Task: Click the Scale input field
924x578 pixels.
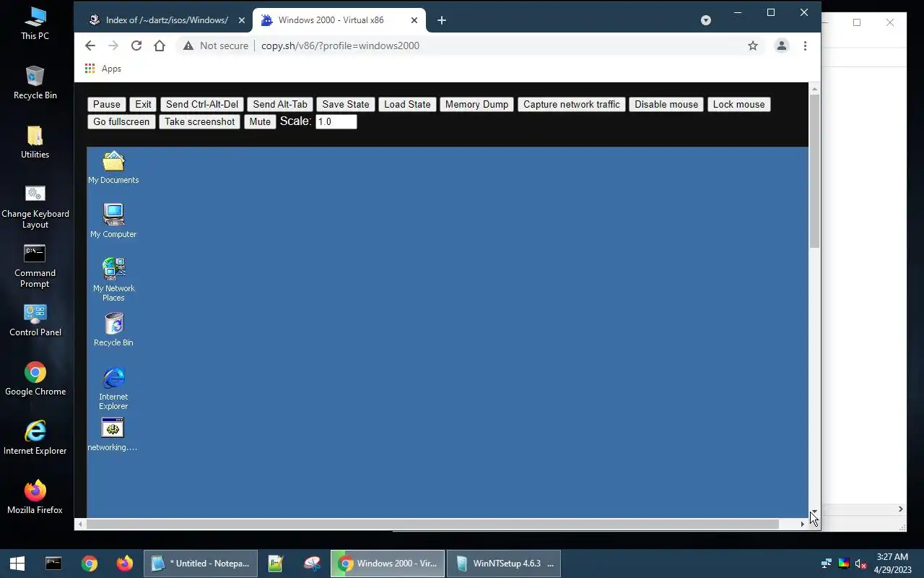Action: coord(336,121)
